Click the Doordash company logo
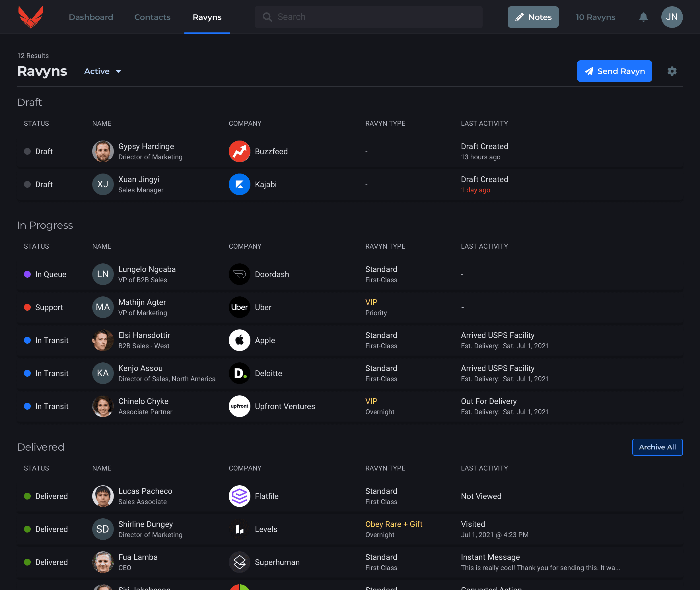700x590 pixels. (239, 274)
